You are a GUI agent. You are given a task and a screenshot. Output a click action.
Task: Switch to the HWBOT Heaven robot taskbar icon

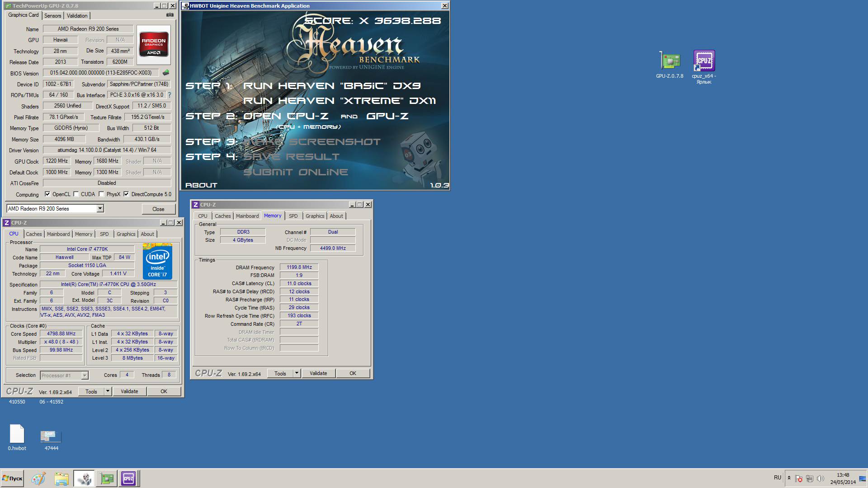click(x=84, y=478)
